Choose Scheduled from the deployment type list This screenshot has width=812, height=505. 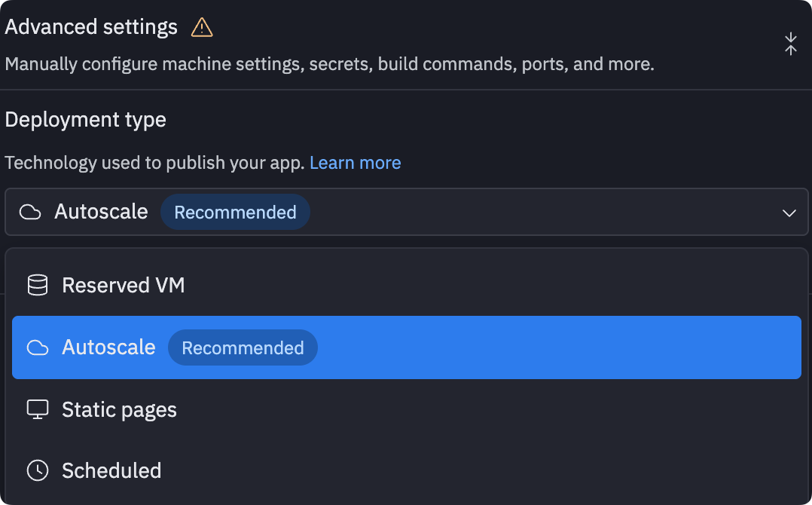(x=111, y=470)
